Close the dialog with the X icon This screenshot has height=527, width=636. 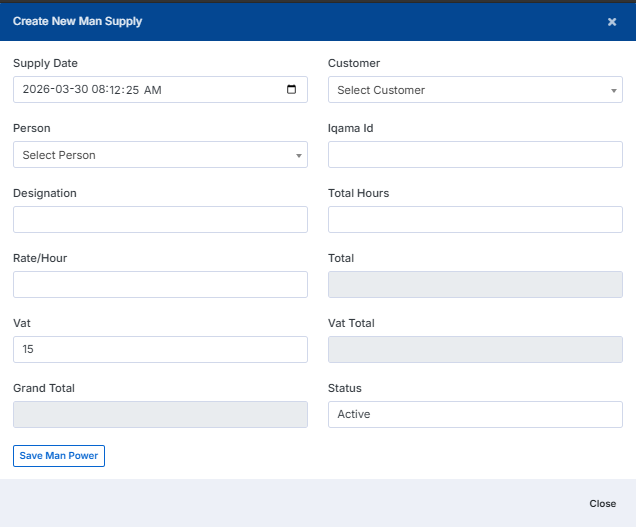pos(612,22)
